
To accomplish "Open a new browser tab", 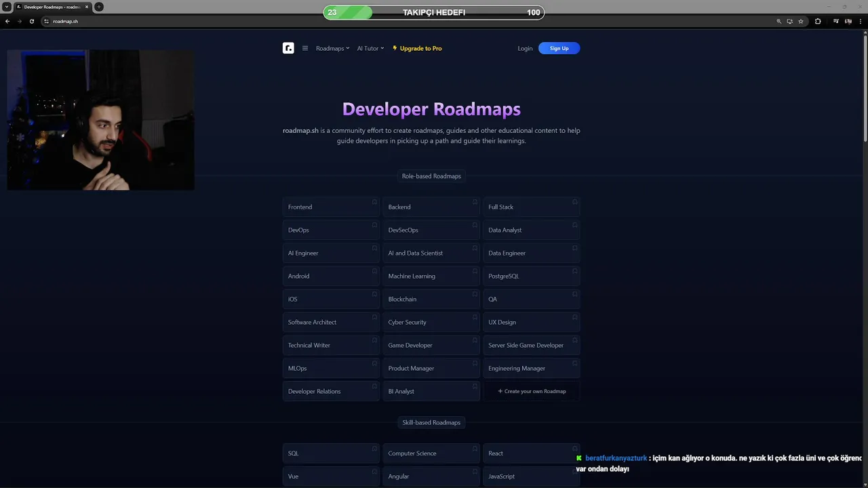I will (x=99, y=7).
